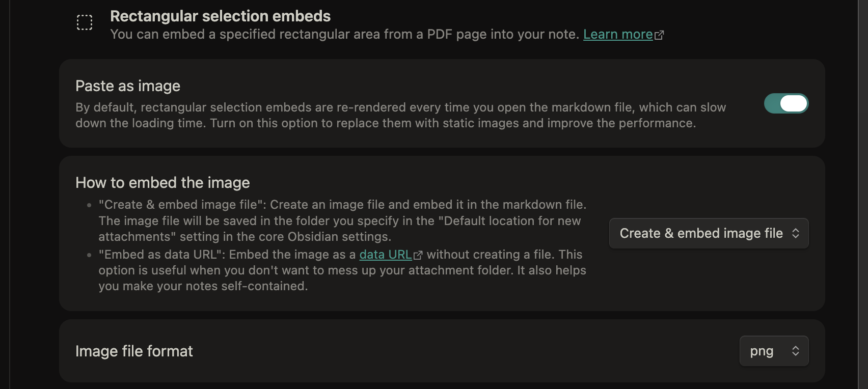The height and width of the screenshot is (389, 868).
Task: Open the Learn more link
Action: [618, 34]
